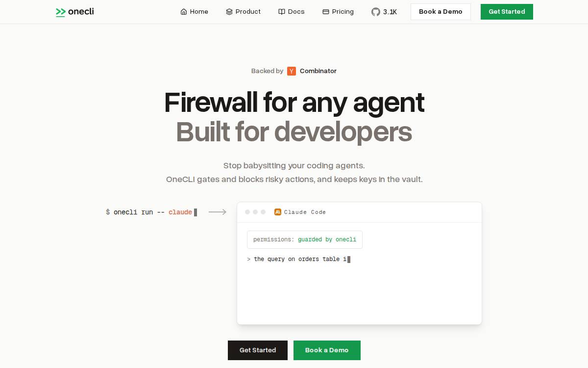Click the Combinator text link

click(x=318, y=71)
